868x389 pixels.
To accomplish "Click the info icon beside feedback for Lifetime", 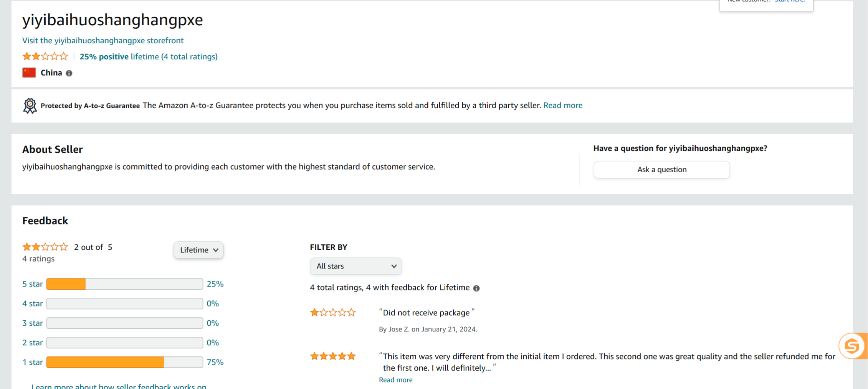I will 476,288.
